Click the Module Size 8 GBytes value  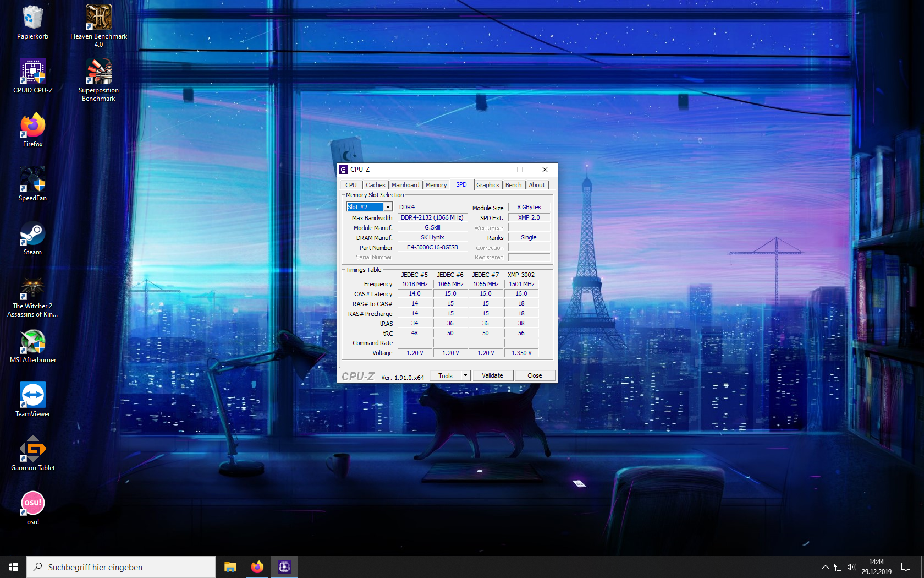[529, 208]
